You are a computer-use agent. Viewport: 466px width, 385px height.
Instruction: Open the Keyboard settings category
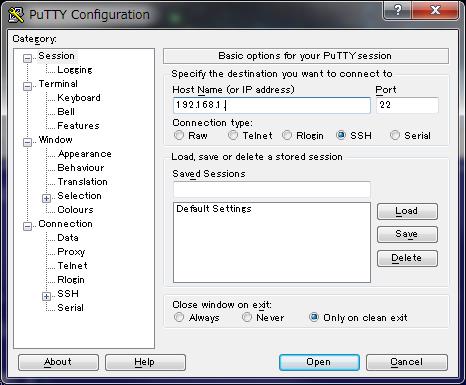79,98
